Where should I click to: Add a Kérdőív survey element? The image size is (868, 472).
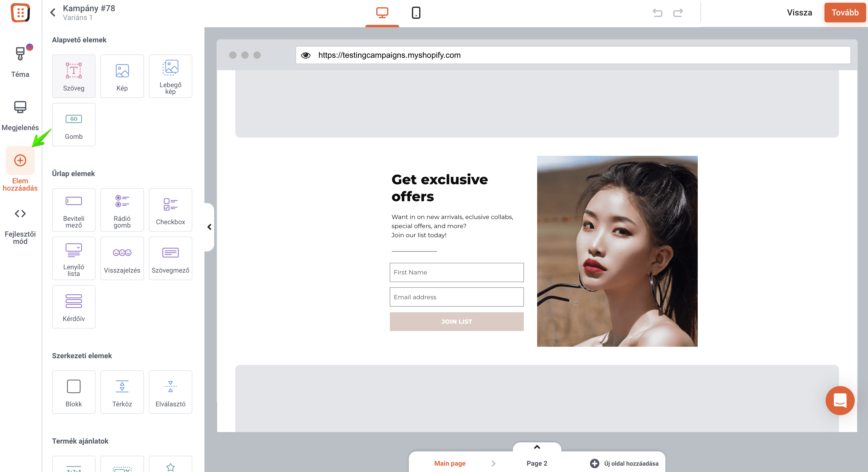pos(73,307)
